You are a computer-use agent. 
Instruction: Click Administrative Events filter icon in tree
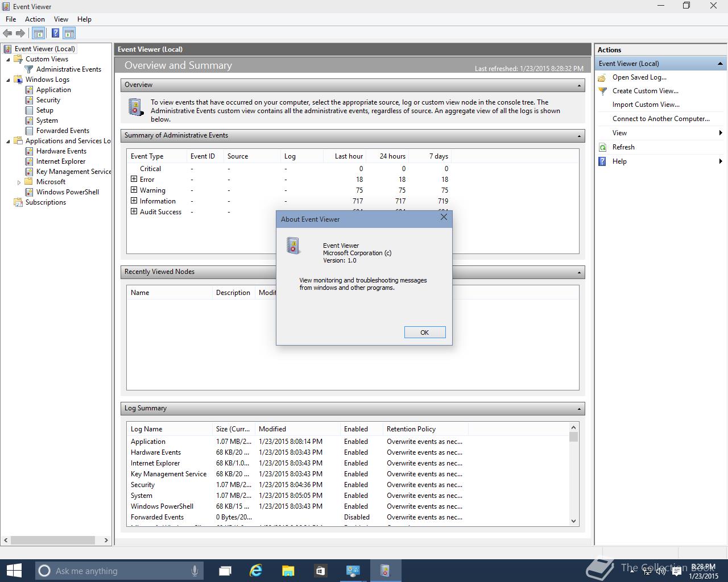tap(29, 69)
